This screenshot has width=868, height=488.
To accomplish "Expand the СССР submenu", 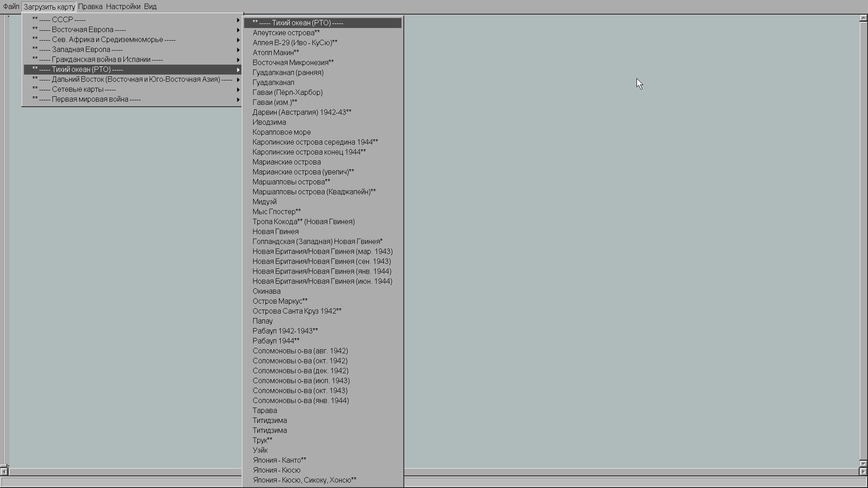I will tap(132, 20).
